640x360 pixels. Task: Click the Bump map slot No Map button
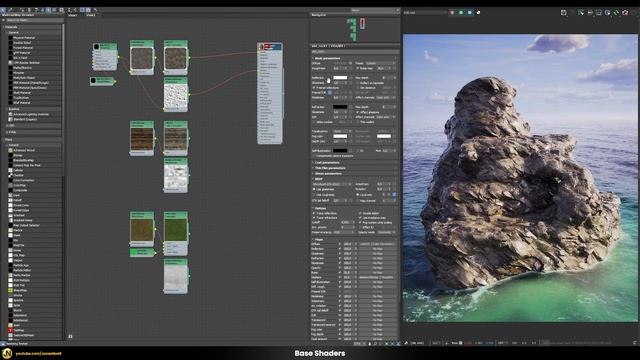[x=377, y=272]
